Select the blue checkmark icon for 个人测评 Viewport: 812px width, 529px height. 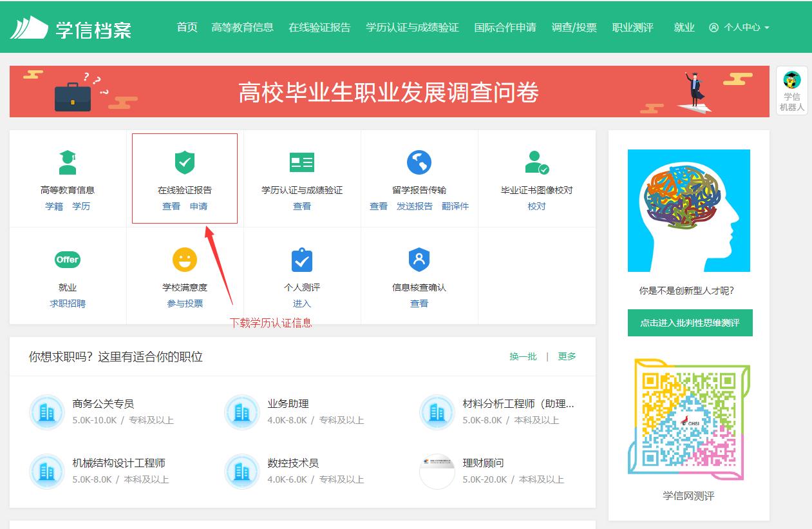coord(302,259)
